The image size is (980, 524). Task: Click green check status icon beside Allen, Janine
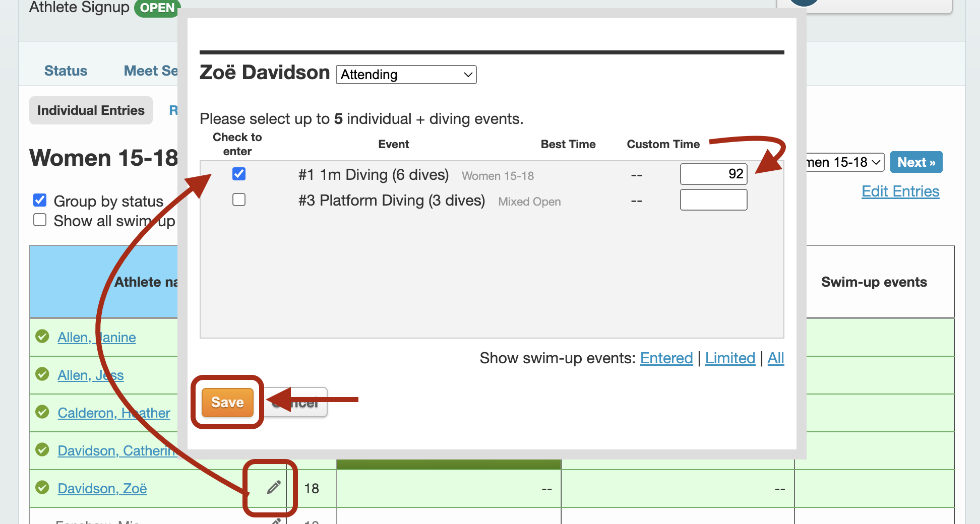[x=42, y=336]
